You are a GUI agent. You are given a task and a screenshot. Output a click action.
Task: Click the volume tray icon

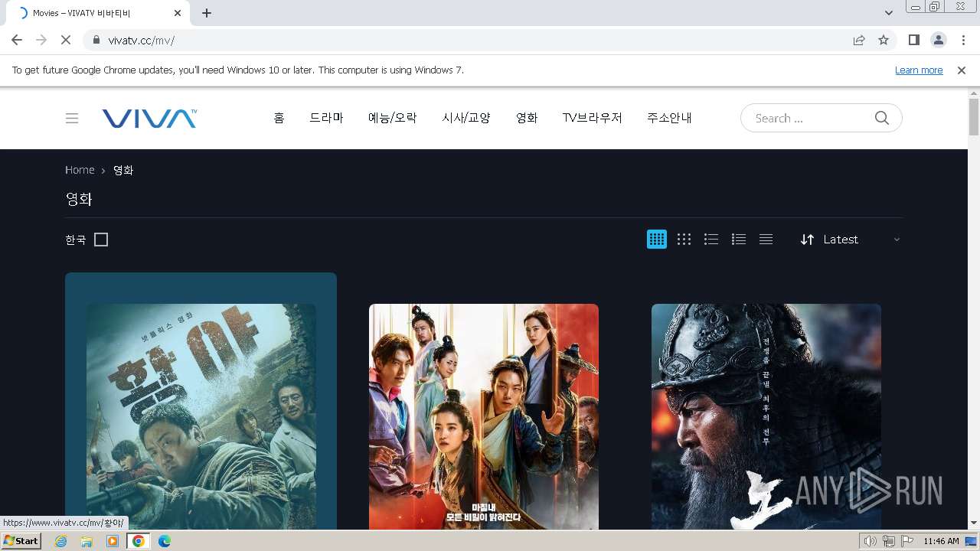click(x=870, y=541)
